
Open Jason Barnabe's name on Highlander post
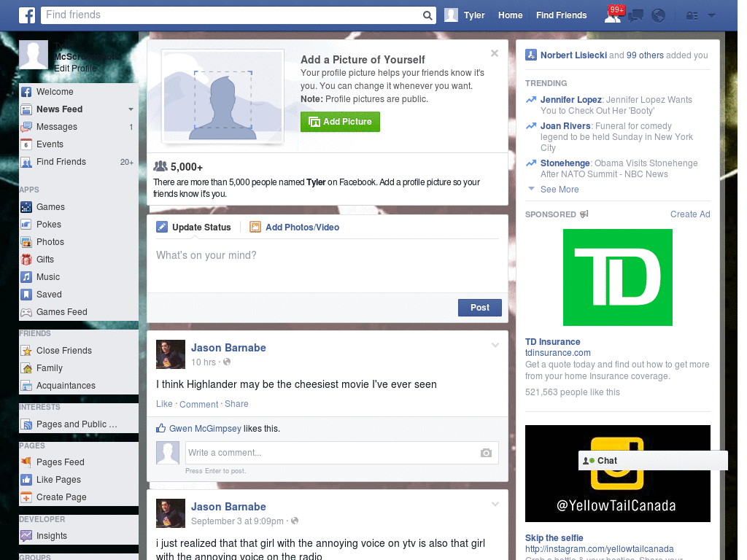point(228,348)
